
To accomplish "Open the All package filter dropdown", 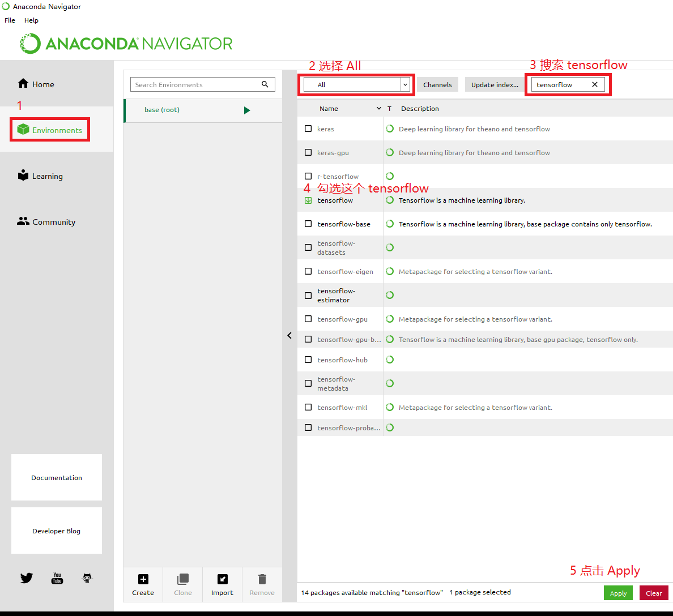I will coord(404,84).
